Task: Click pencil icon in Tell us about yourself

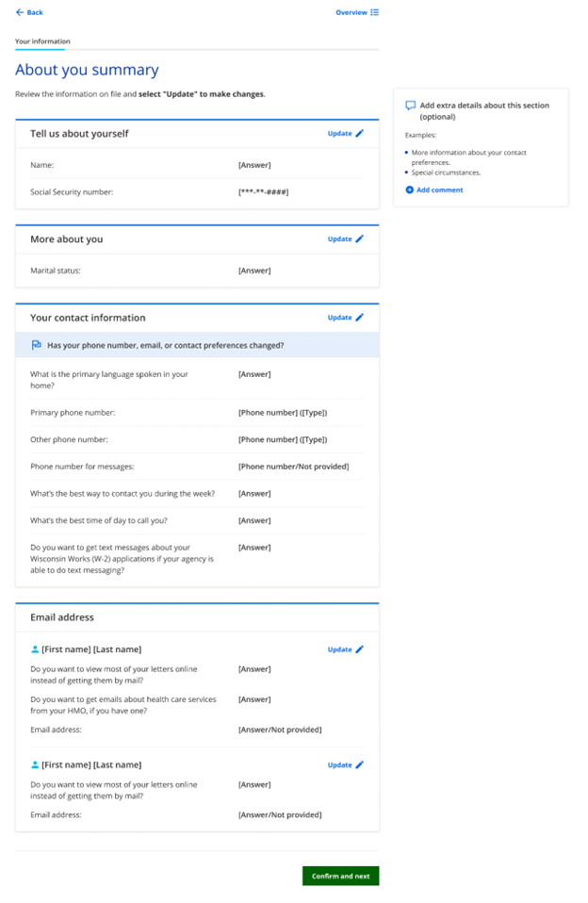Action: coord(360,134)
